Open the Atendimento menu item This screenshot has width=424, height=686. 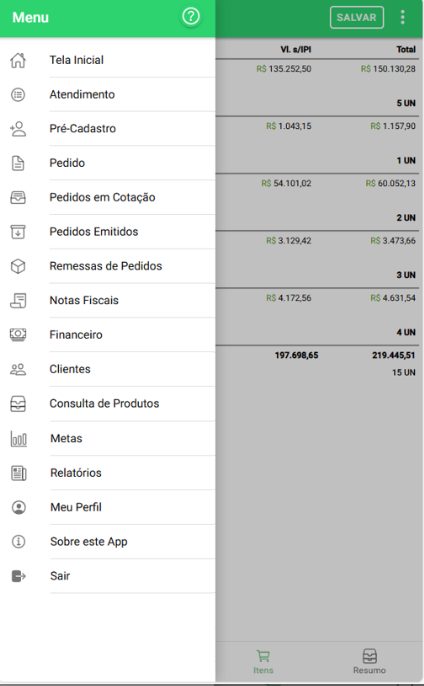coord(108,94)
